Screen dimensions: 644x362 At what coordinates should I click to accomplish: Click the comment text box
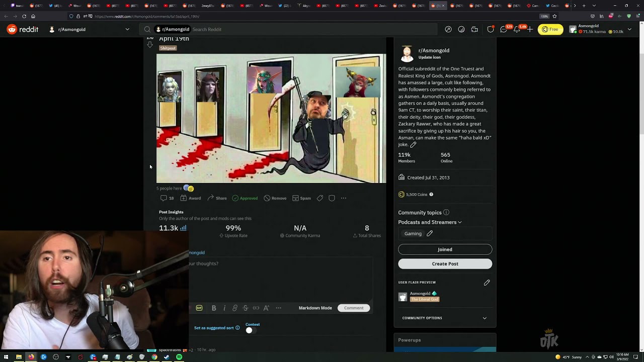pos(281,279)
